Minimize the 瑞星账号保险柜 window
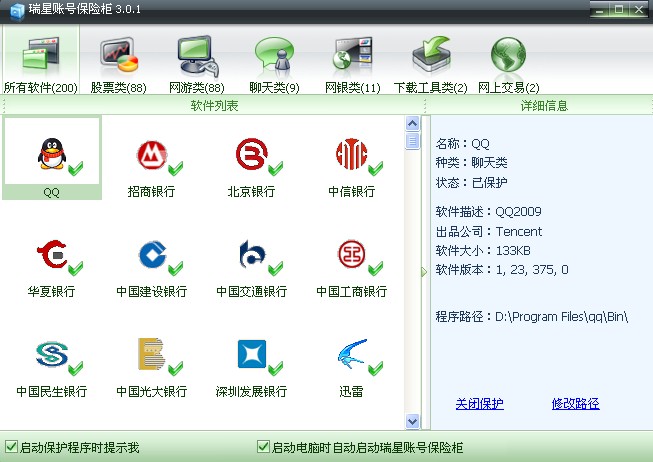This screenshot has width=653, height=462. 600,10
